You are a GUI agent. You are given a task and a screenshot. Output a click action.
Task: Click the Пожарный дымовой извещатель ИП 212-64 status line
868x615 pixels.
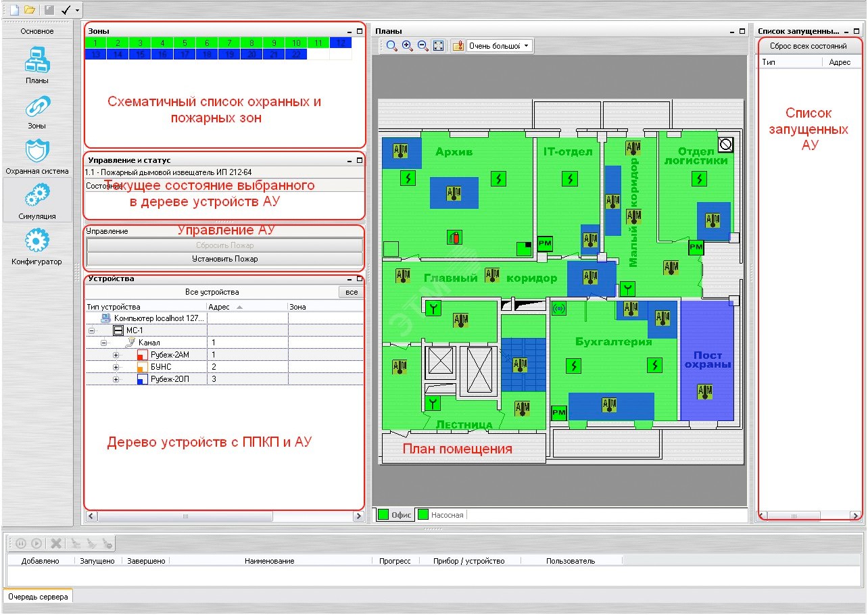(224, 172)
